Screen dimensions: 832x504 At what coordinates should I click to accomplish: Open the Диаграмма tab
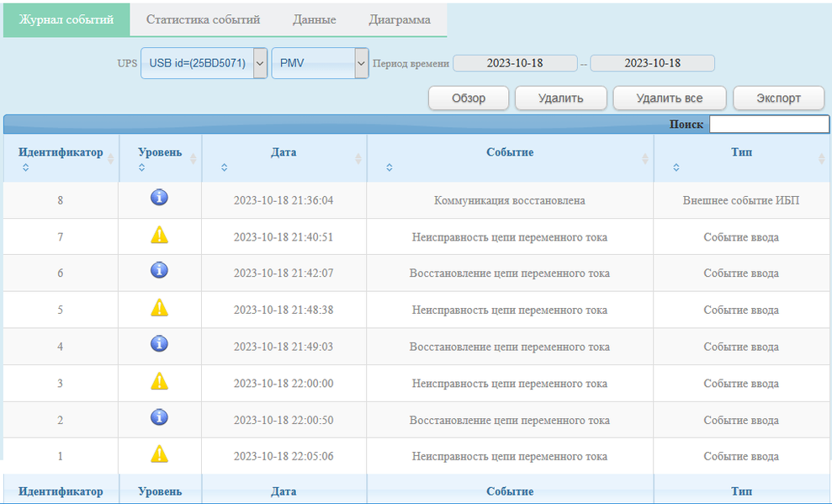tap(400, 19)
